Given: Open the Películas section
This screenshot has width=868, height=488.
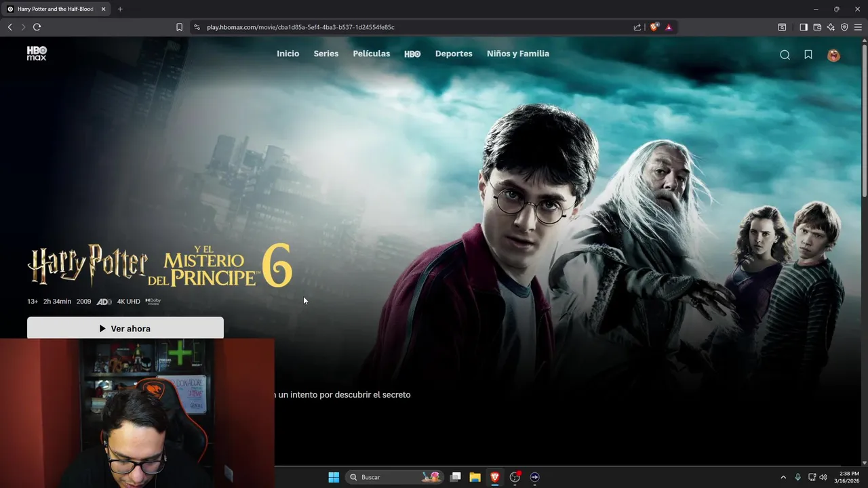Looking at the screenshot, I should pos(371,54).
